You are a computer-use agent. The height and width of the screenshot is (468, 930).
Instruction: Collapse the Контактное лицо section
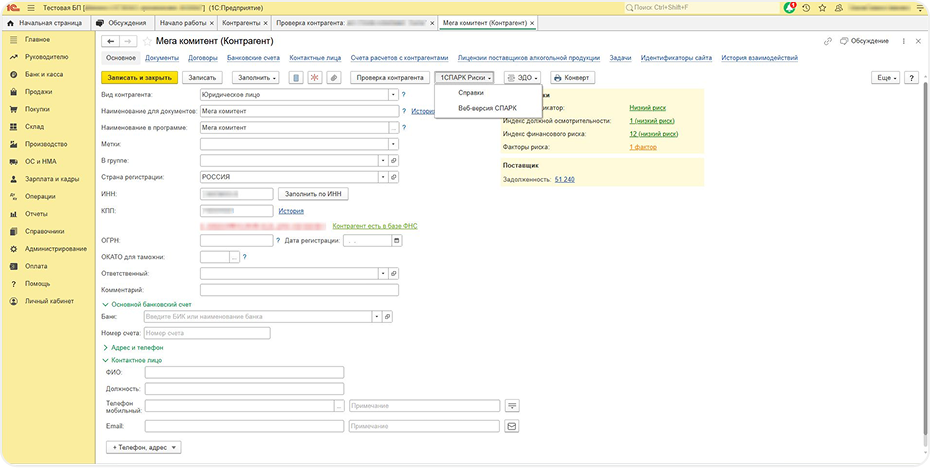pos(132,360)
